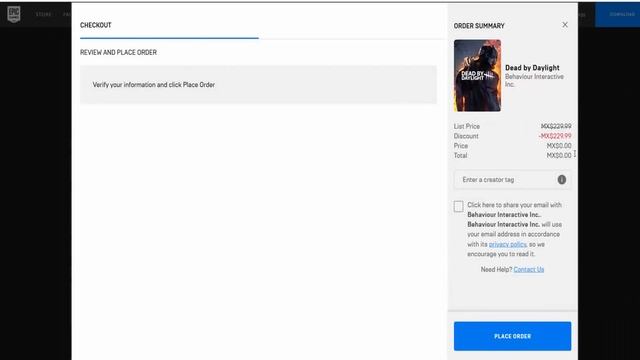Screen dimensions: 640x360
Task: Select the Checkout tab heading
Action: [96, 25]
